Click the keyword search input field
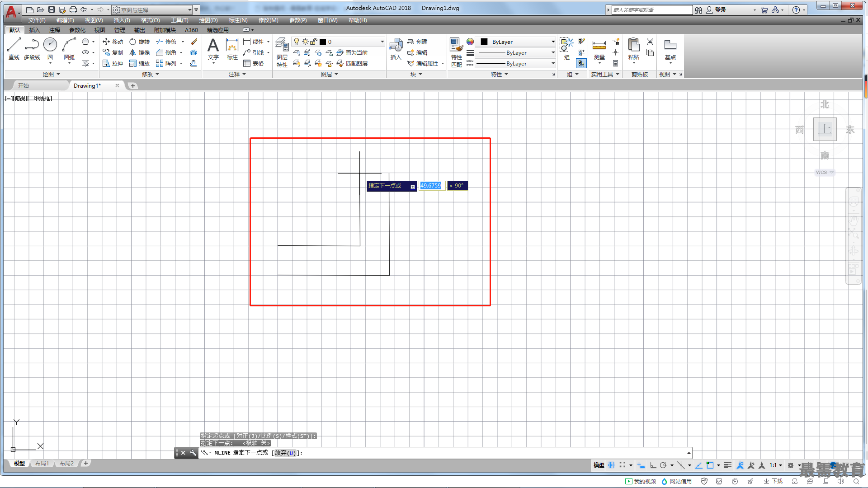The width and height of the screenshot is (868, 488). [x=652, y=9]
